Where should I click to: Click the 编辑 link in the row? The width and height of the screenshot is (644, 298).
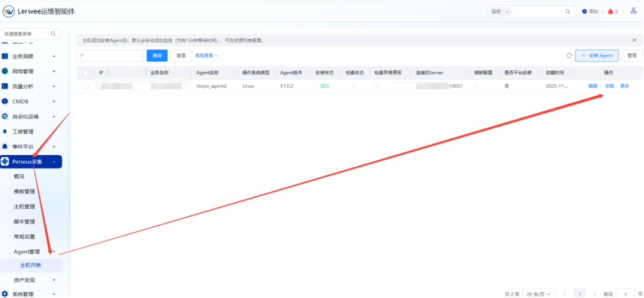coord(592,86)
